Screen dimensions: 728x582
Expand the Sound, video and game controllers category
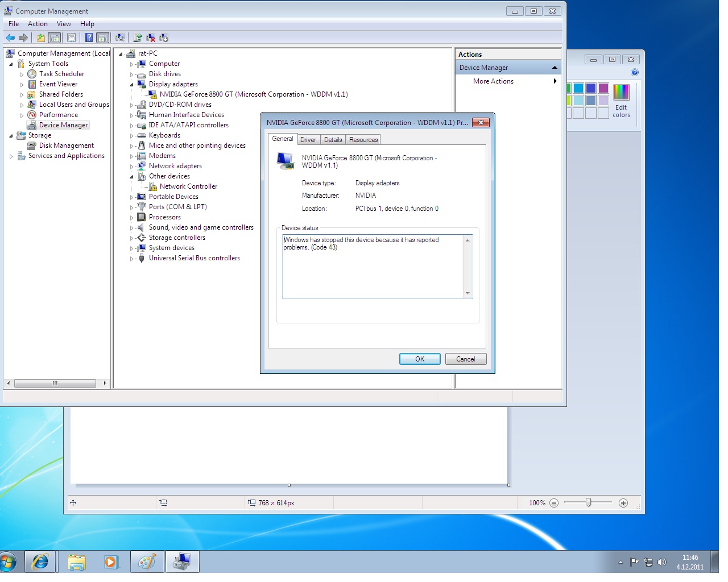pyautogui.click(x=131, y=228)
